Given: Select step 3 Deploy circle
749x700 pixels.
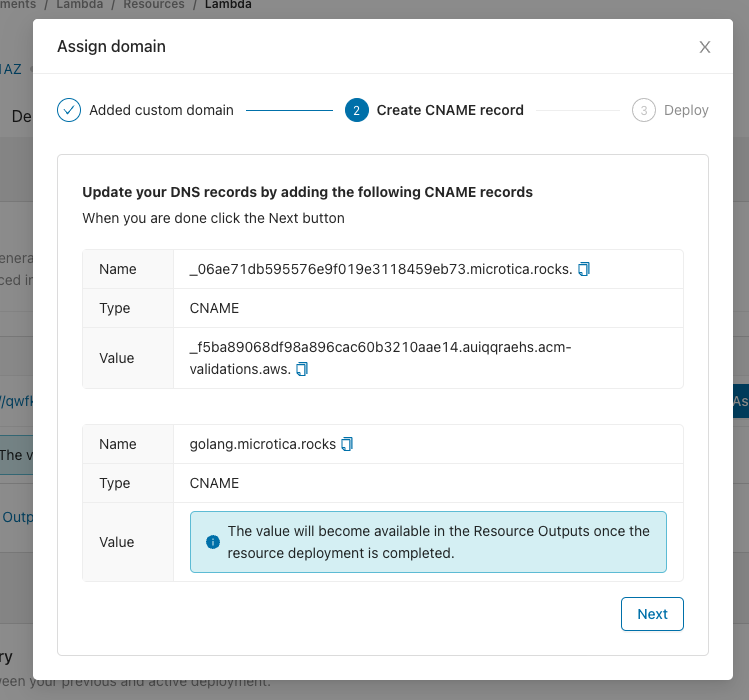Looking at the screenshot, I should [x=643, y=110].
